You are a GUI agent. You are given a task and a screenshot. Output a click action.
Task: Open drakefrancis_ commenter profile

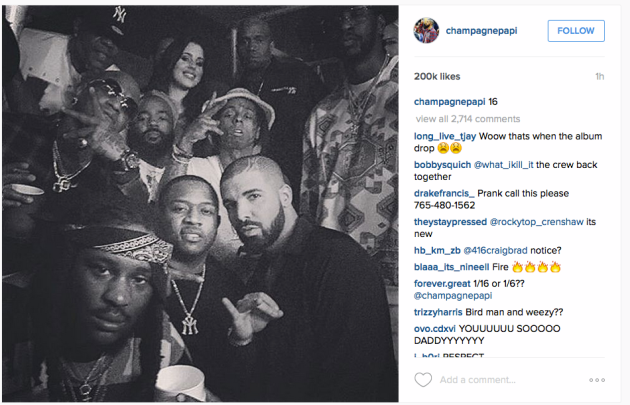(x=444, y=193)
